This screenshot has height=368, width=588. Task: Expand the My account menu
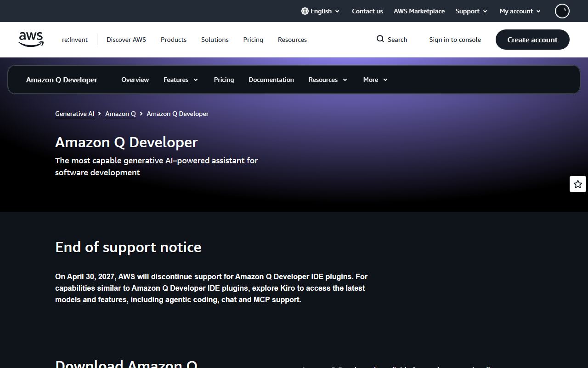click(x=520, y=11)
